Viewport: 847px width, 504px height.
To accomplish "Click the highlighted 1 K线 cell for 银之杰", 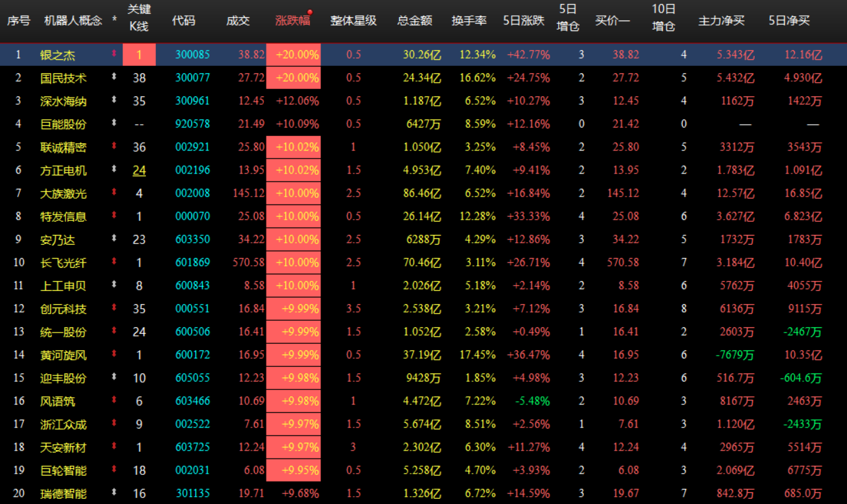I will pos(139,55).
